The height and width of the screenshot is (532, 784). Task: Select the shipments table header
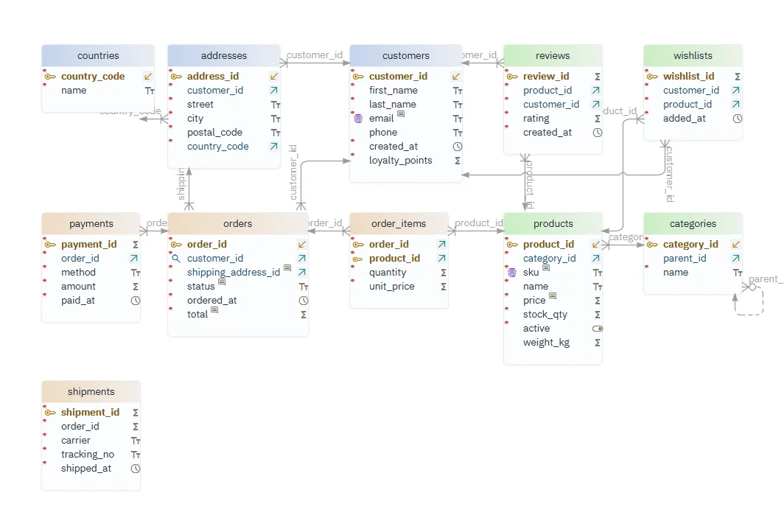pos(91,391)
